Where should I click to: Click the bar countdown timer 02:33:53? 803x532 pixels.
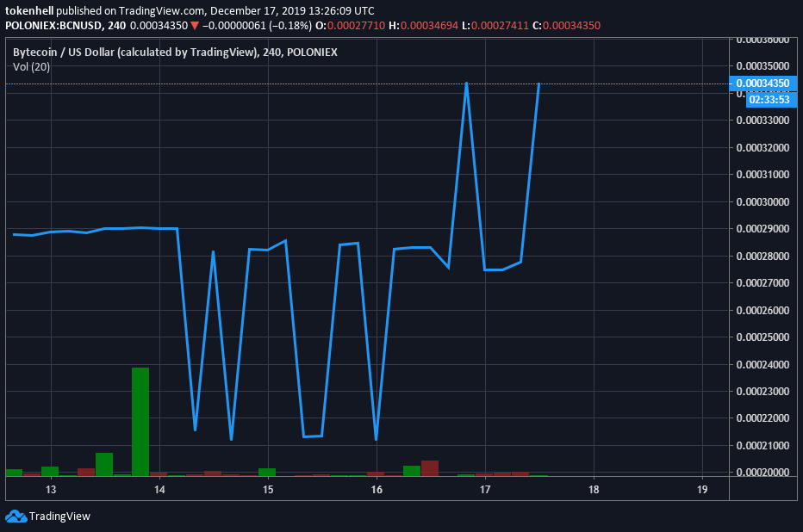pos(769,99)
